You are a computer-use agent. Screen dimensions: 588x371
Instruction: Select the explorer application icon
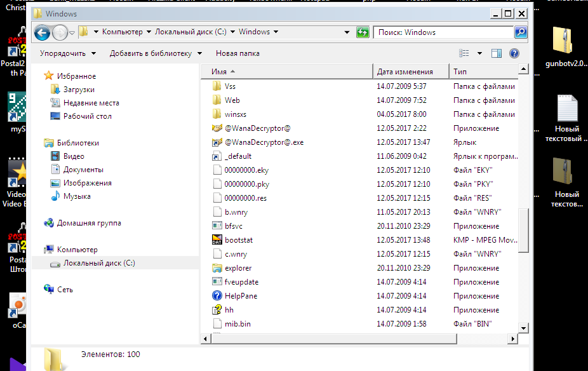coord(217,268)
